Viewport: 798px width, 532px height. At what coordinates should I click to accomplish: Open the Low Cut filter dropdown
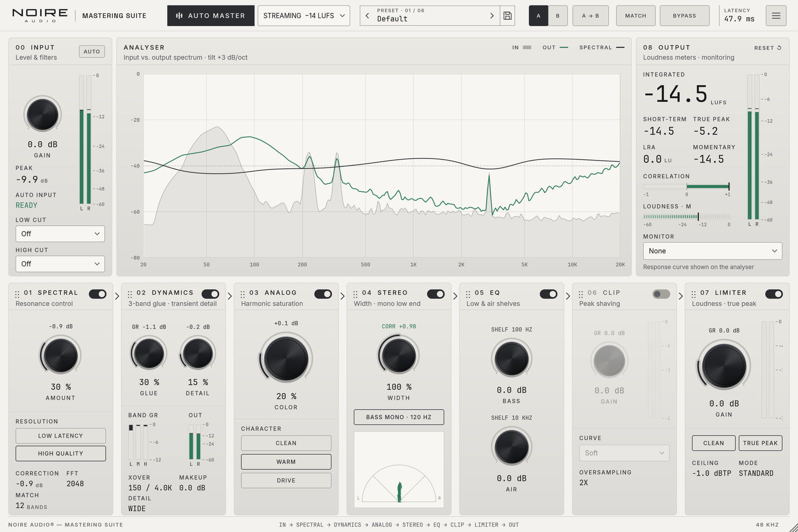coord(60,234)
